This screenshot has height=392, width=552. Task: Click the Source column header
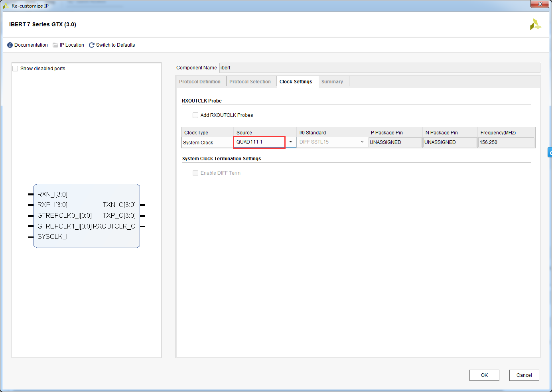coord(265,132)
